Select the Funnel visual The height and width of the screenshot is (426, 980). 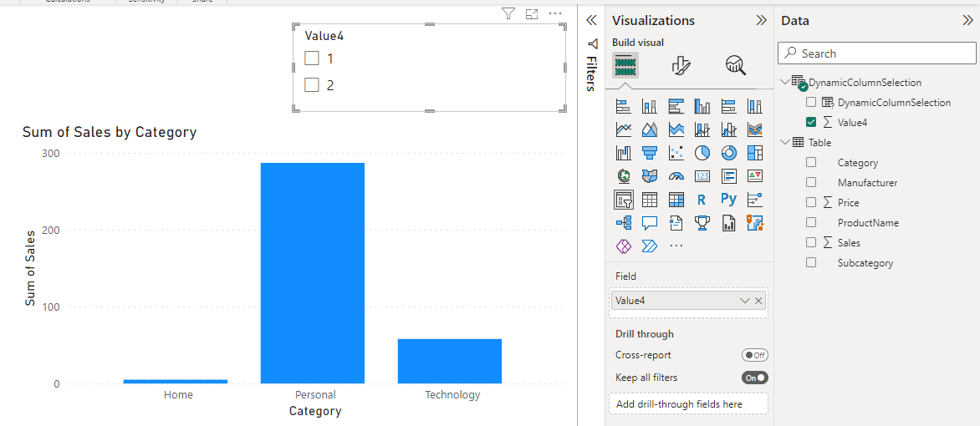[x=650, y=152]
